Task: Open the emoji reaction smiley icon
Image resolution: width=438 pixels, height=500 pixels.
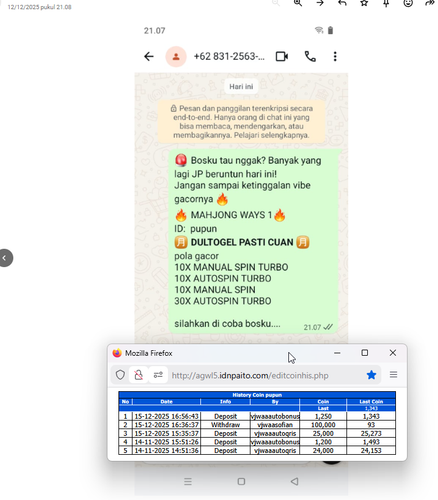Action: point(408,3)
